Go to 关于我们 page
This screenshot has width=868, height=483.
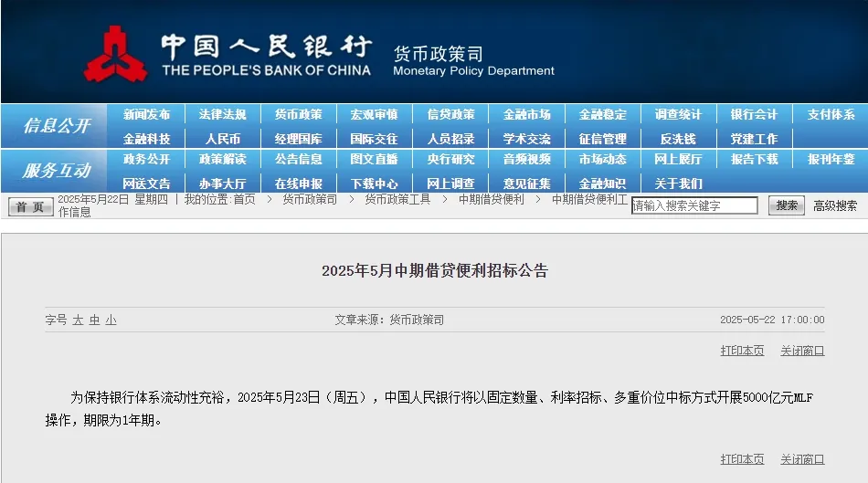[678, 184]
